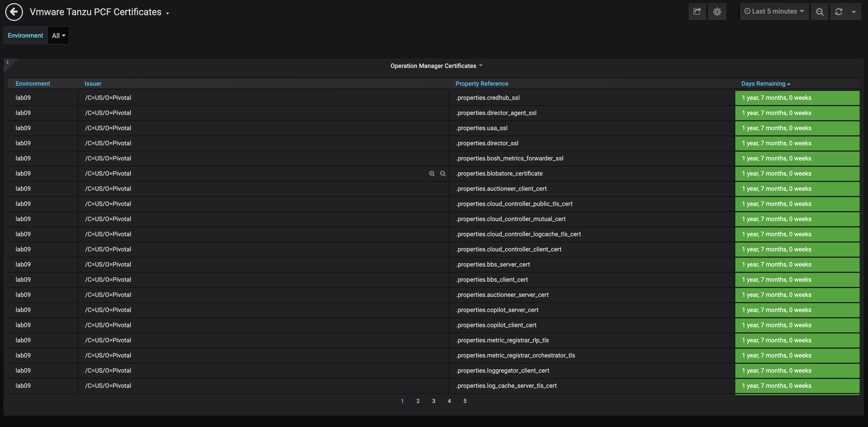Go to table page 3
Screen dimensions: 868x427
tap(434, 401)
